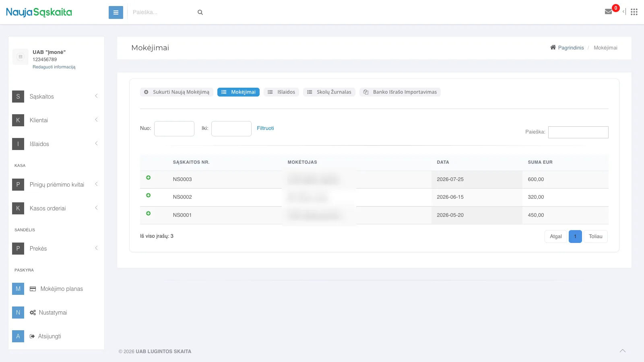The height and width of the screenshot is (362, 644).
Task: Open Banko Išrašo Importavimas tab
Action: (400, 92)
